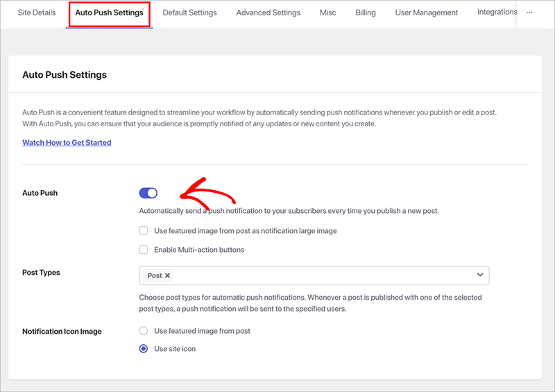Go to the Advanced Settings tab
Image resolution: width=555 pixels, height=392 pixels.
click(x=268, y=12)
